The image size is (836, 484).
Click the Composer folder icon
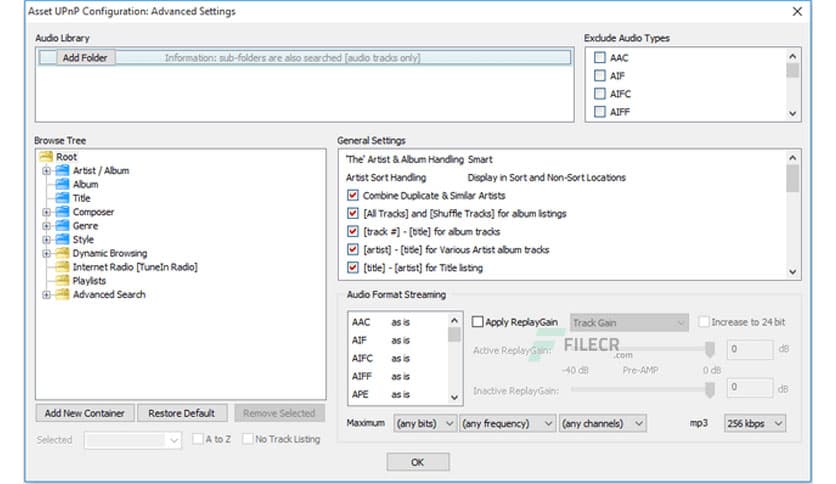[x=62, y=212]
